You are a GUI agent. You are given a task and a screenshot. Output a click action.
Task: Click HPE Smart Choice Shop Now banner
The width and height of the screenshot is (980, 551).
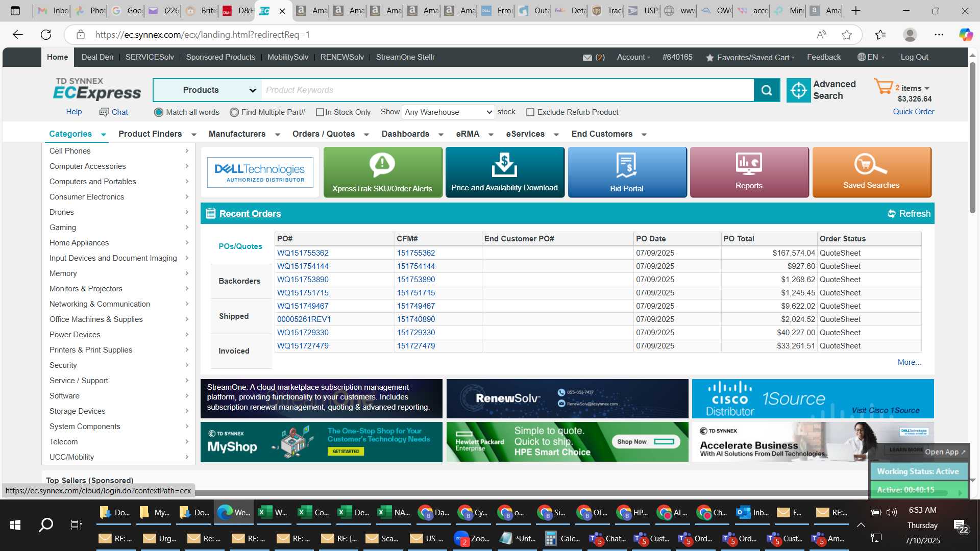click(567, 442)
